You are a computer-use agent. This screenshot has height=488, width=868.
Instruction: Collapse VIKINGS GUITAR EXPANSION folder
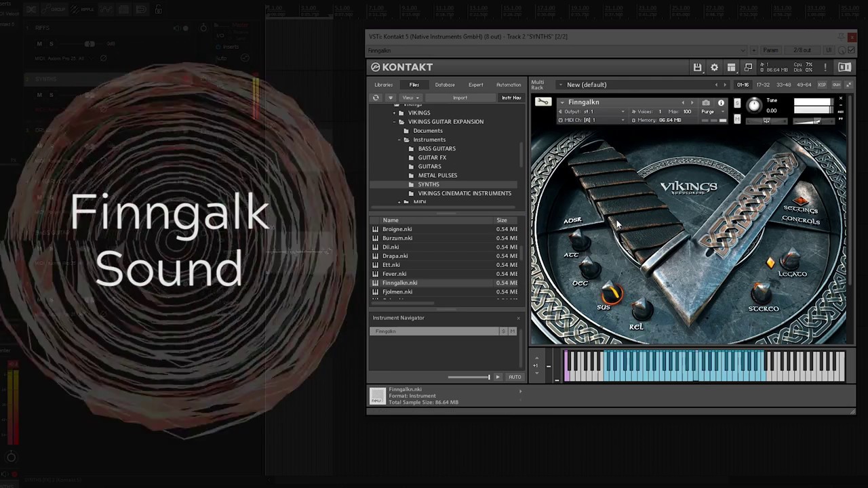(x=394, y=122)
